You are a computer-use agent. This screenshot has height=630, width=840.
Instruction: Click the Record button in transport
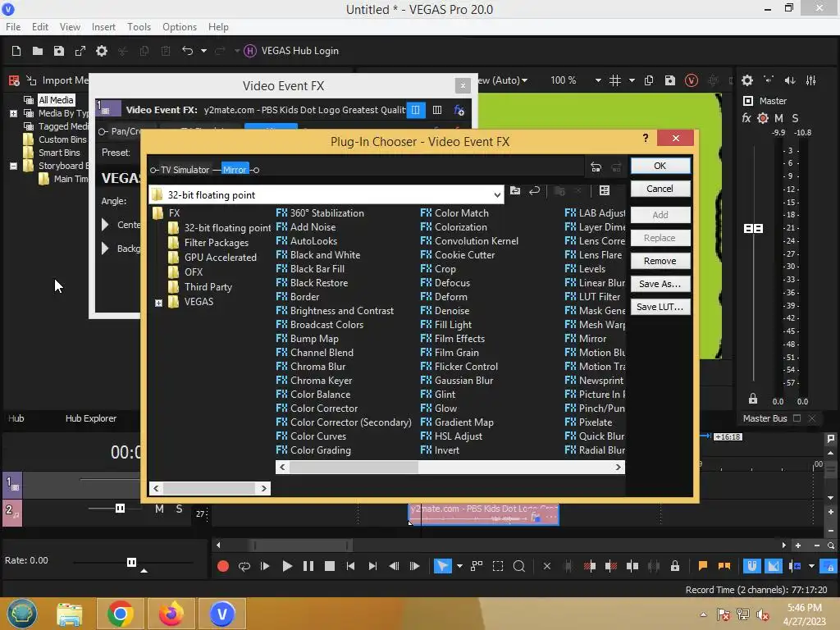click(x=223, y=566)
